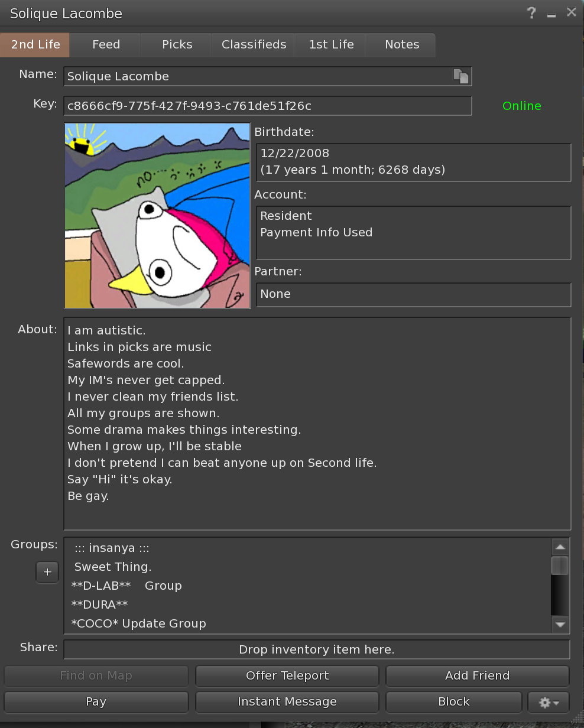
Task: Click the Pay button
Action: (x=96, y=702)
